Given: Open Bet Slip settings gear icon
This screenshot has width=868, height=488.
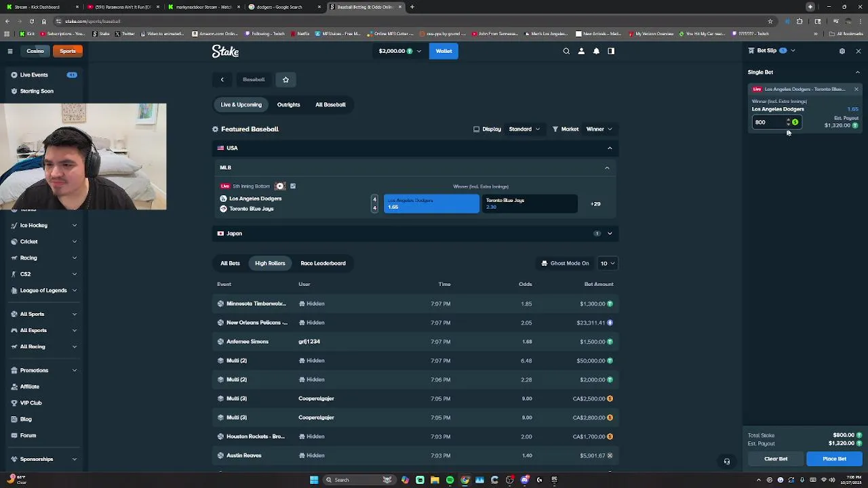Looking at the screenshot, I should point(842,51).
